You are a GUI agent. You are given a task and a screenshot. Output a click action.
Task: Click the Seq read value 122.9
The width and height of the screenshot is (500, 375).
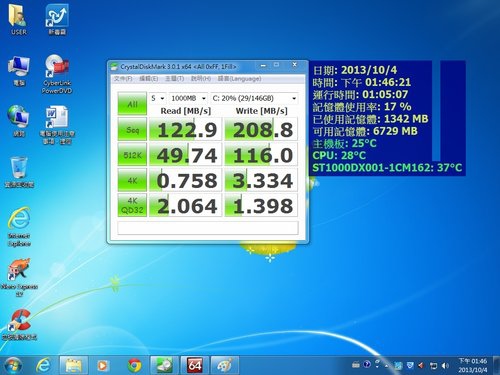point(185,129)
